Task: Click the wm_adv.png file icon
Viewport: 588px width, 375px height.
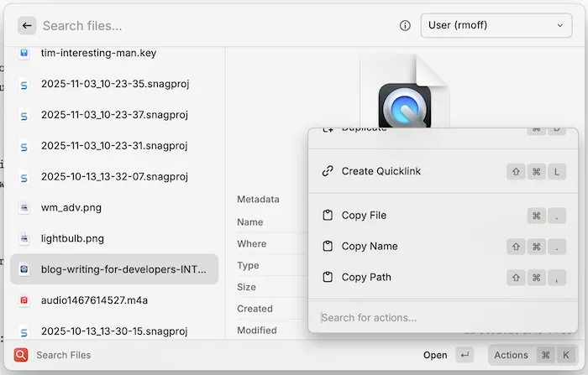Action: 24,207
